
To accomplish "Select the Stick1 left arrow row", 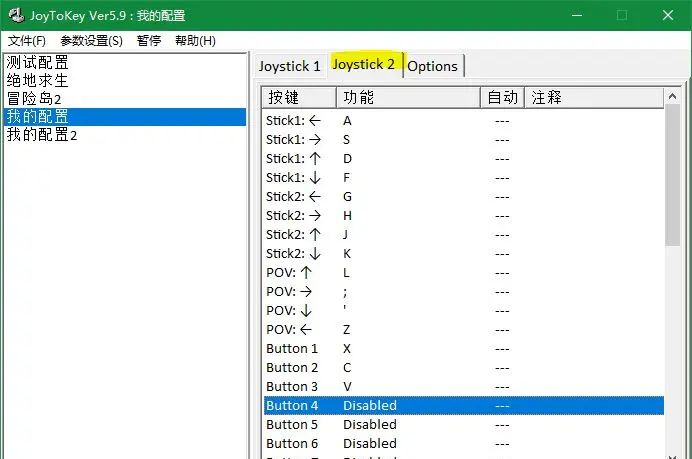I will [464, 120].
